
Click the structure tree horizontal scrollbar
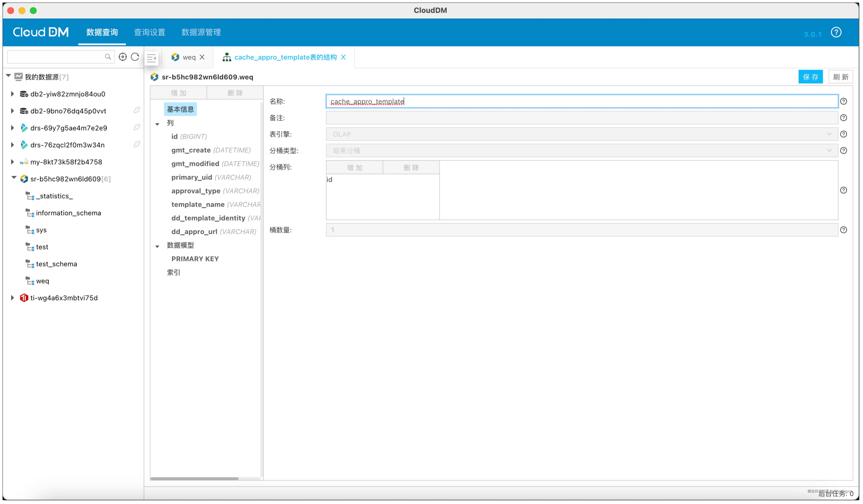[x=195, y=479]
